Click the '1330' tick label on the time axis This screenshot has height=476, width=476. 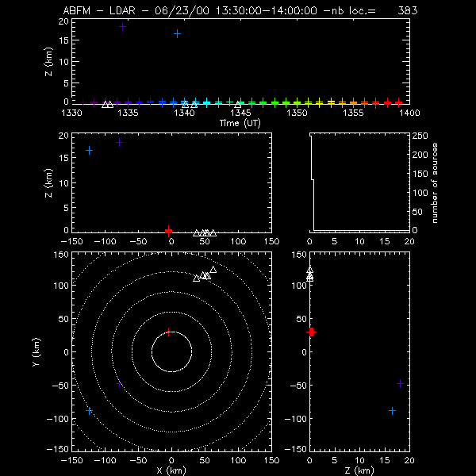coord(71,113)
